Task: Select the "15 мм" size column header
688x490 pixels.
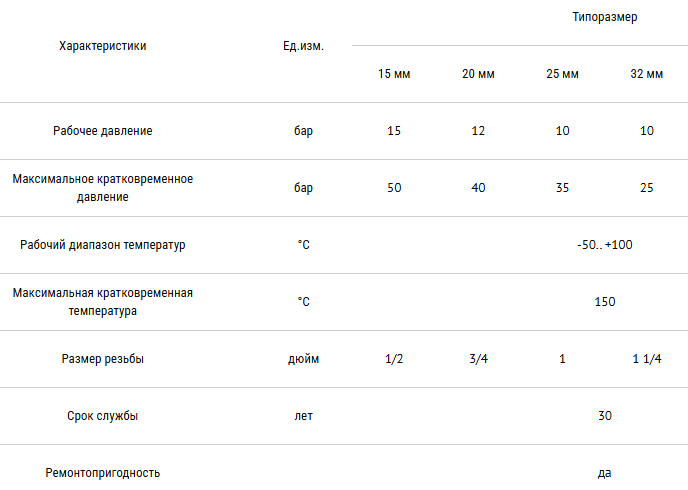Action: click(394, 75)
